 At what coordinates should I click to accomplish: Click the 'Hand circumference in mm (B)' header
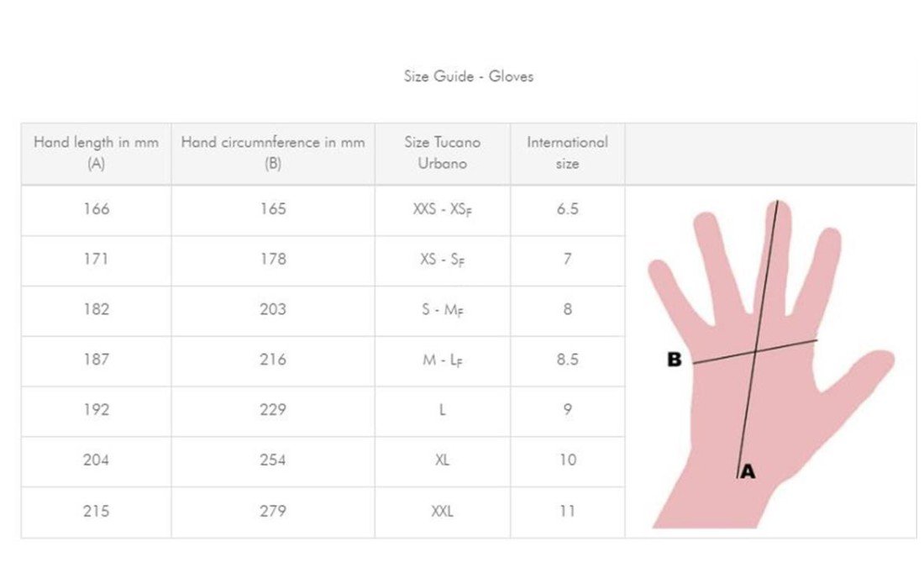pos(273,153)
